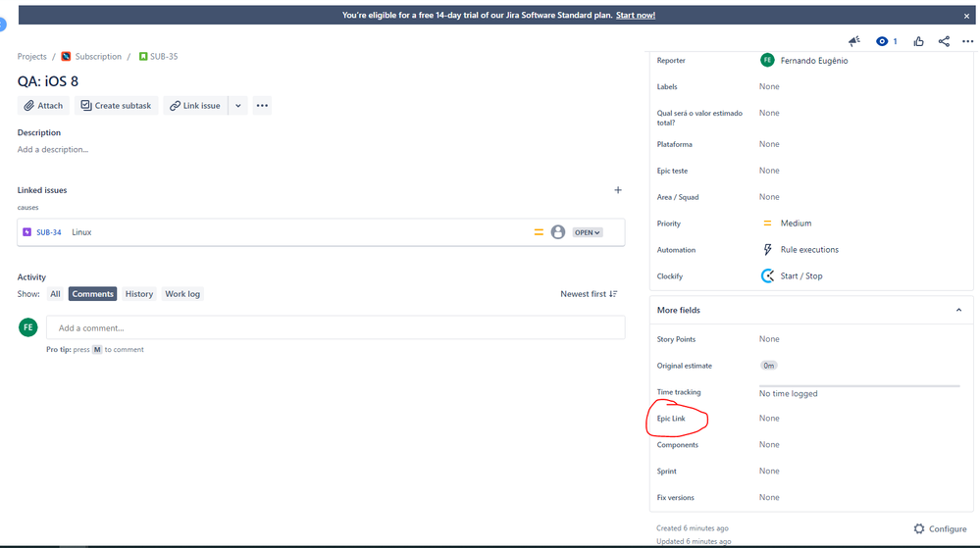Edit the Original estimate 0m value
Viewport: 980px width, 548px height.
point(769,366)
